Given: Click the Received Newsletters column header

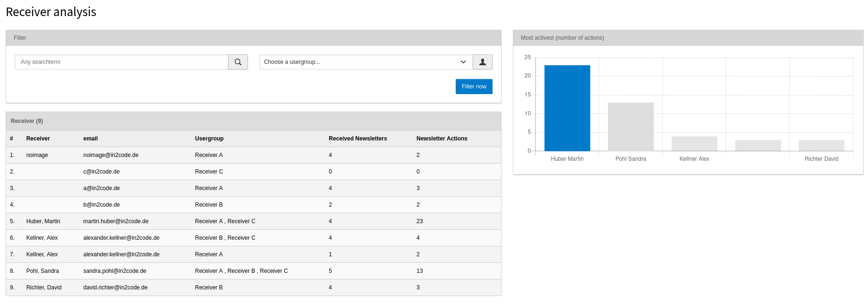Looking at the screenshot, I should [x=357, y=139].
